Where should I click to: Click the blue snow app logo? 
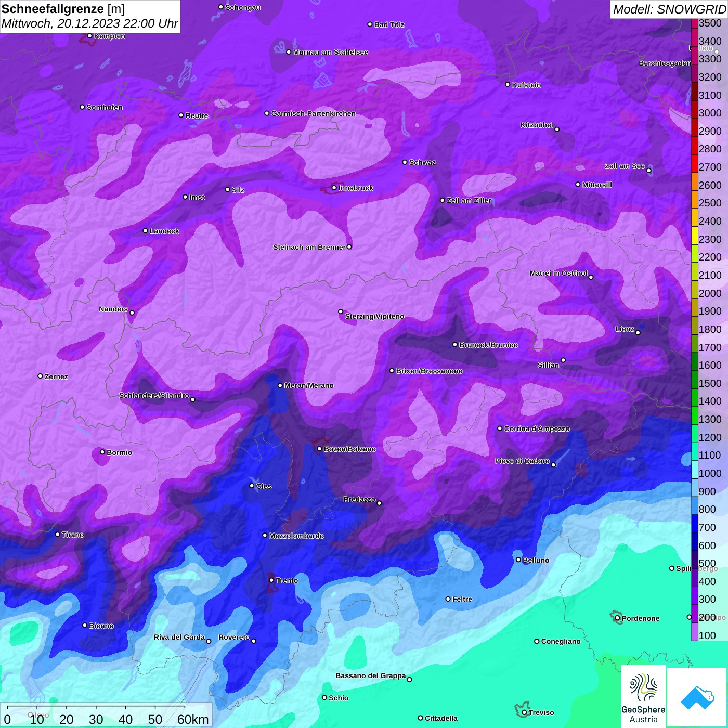click(697, 697)
